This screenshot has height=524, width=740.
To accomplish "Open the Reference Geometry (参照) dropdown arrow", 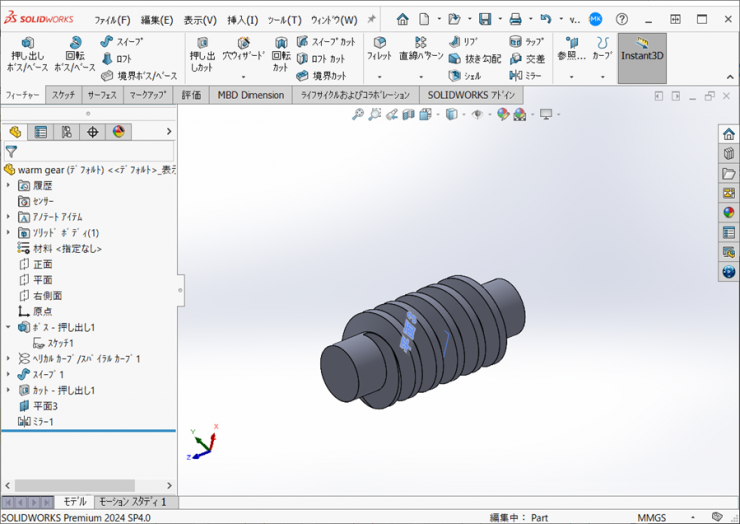I will (x=572, y=77).
